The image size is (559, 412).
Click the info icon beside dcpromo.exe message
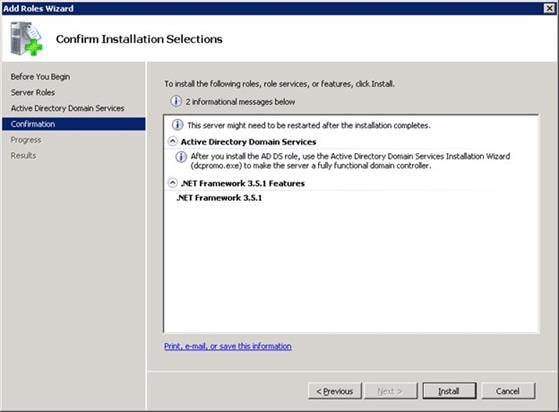pyautogui.click(x=181, y=156)
